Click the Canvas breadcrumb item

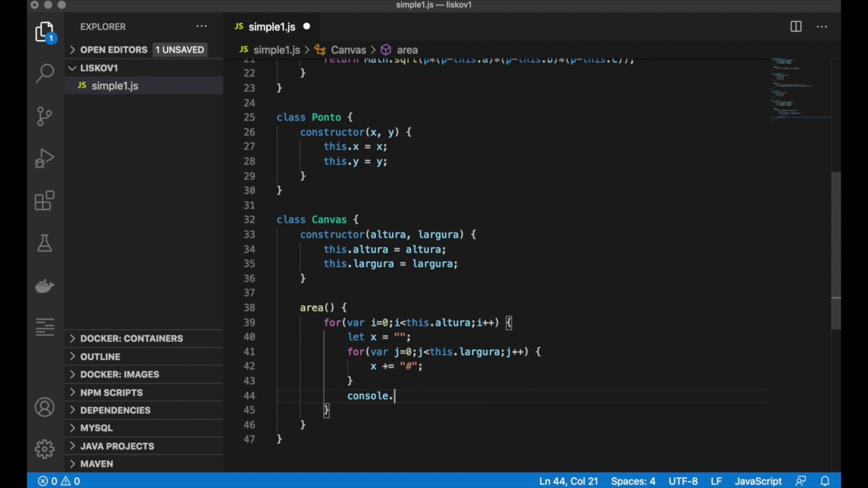point(348,50)
